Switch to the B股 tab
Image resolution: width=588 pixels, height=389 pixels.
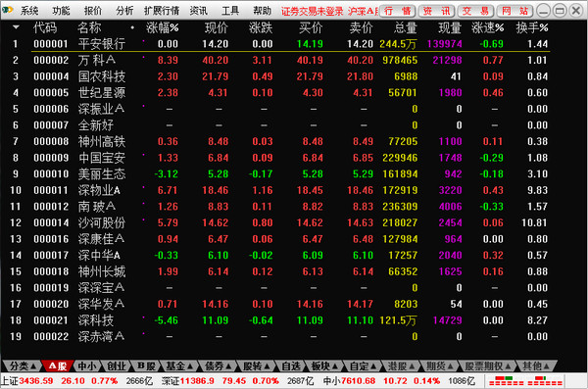click(x=146, y=365)
